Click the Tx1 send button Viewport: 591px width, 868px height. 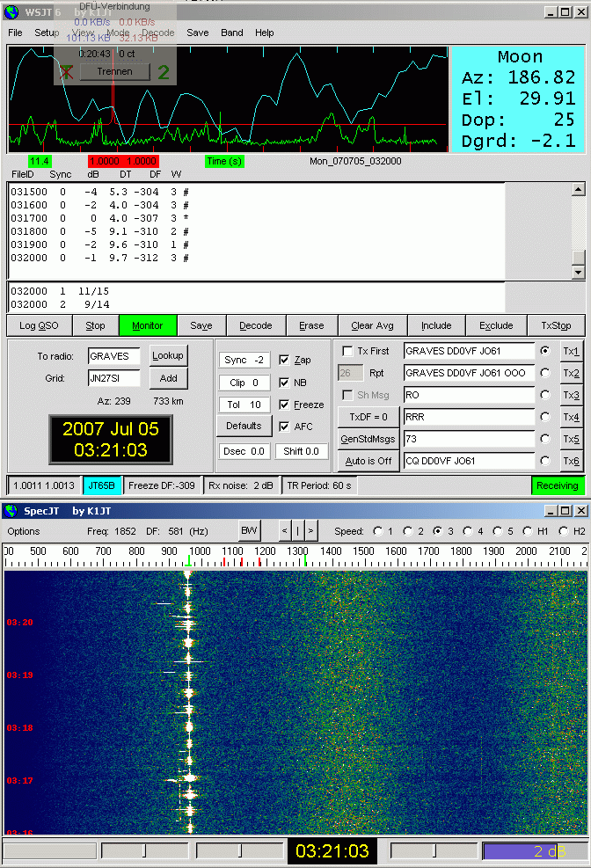pos(571,351)
